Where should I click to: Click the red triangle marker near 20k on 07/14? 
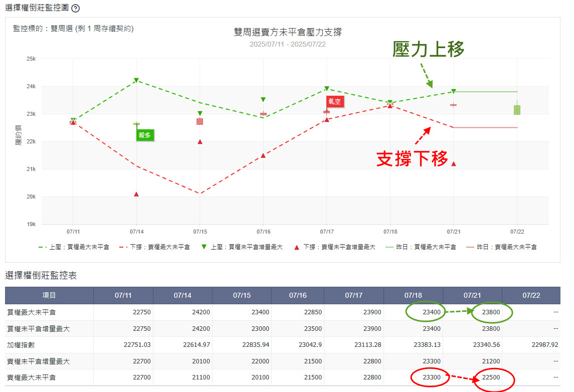point(136,194)
